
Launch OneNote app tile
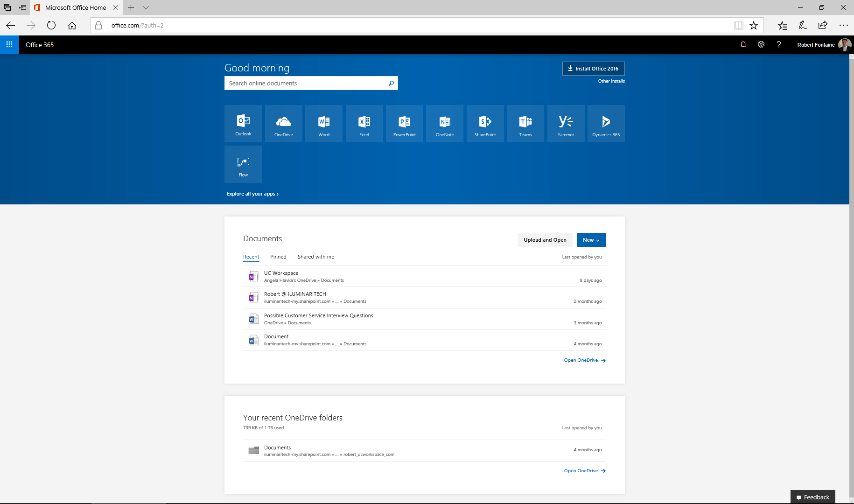445,124
